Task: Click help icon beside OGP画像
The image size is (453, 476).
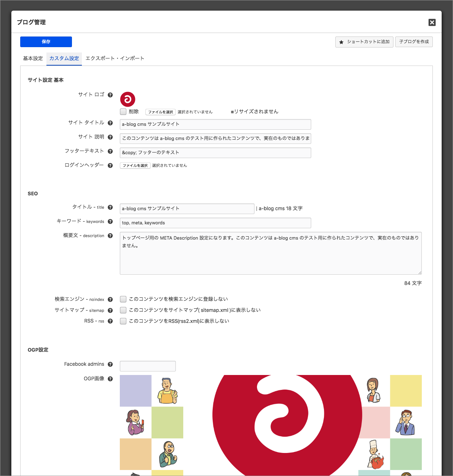Action: pyautogui.click(x=110, y=379)
